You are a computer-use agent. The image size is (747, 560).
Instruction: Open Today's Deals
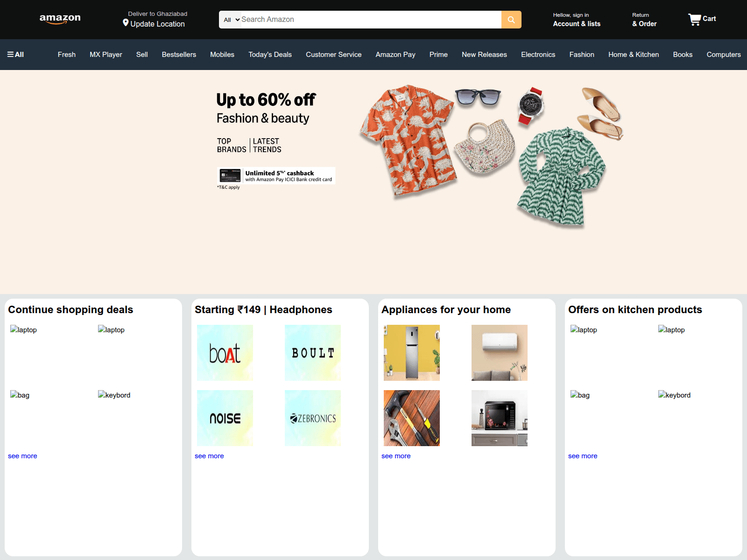[x=270, y=55]
